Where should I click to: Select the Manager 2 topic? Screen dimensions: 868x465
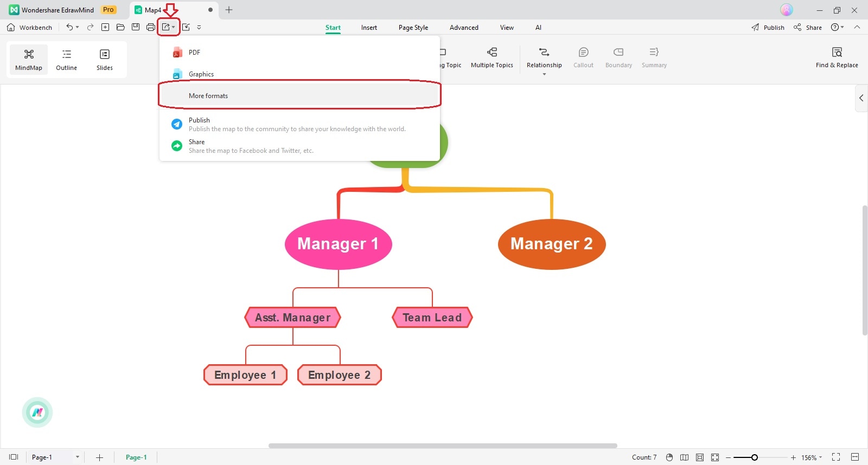click(x=552, y=244)
